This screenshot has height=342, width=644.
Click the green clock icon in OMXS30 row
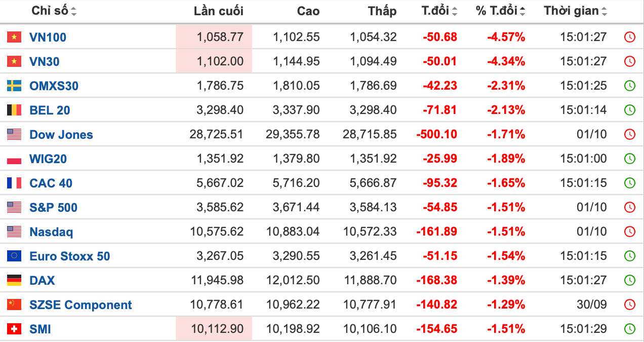[x=629, y=86]
